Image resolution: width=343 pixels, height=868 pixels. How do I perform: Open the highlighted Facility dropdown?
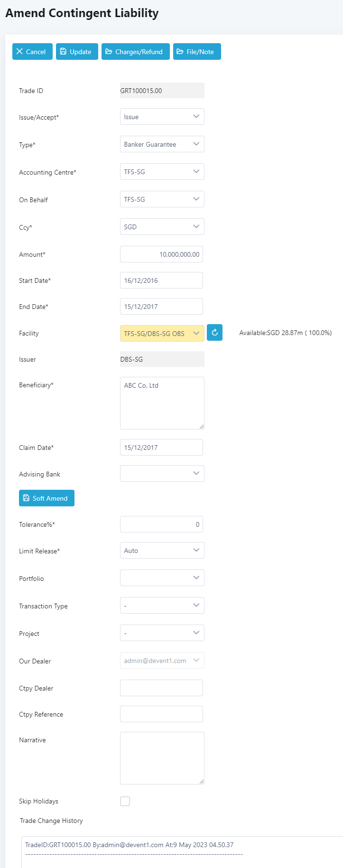pyautogui.click(x=162, y=334)
